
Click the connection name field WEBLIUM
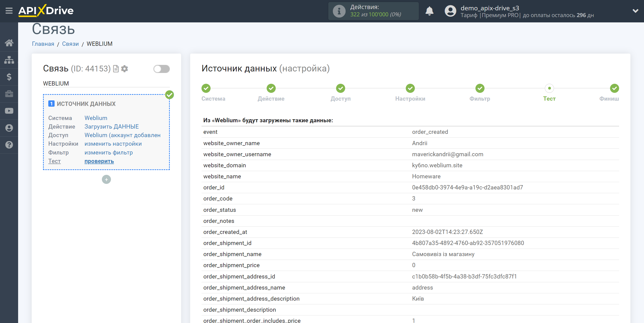coord(106,84)
